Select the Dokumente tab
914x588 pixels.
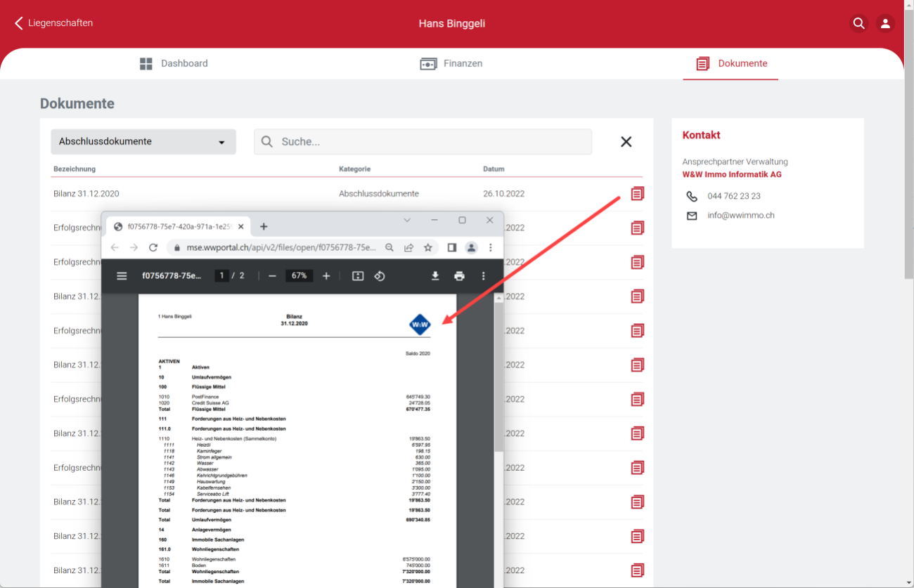[x=731, y=64]
